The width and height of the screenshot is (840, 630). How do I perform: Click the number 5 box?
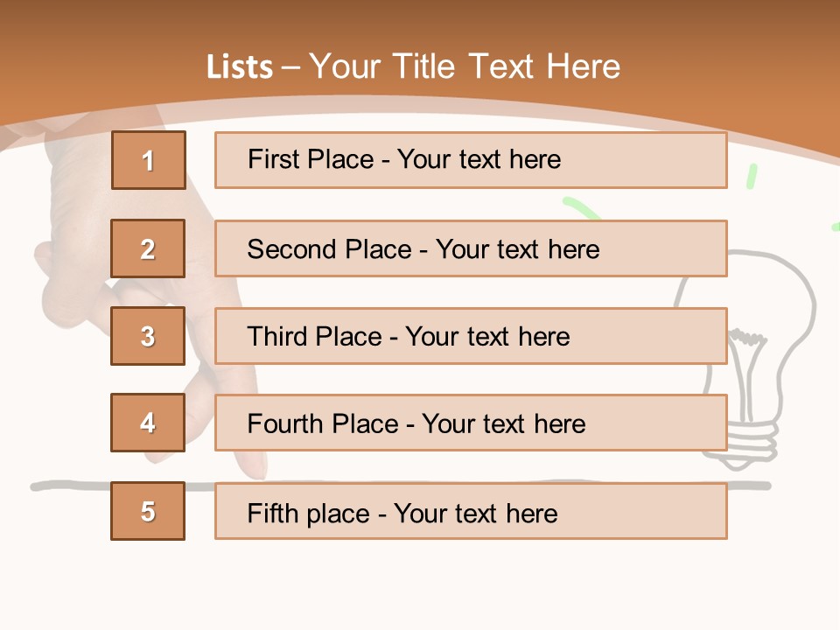pyautogui.click(x=148, y=511)
